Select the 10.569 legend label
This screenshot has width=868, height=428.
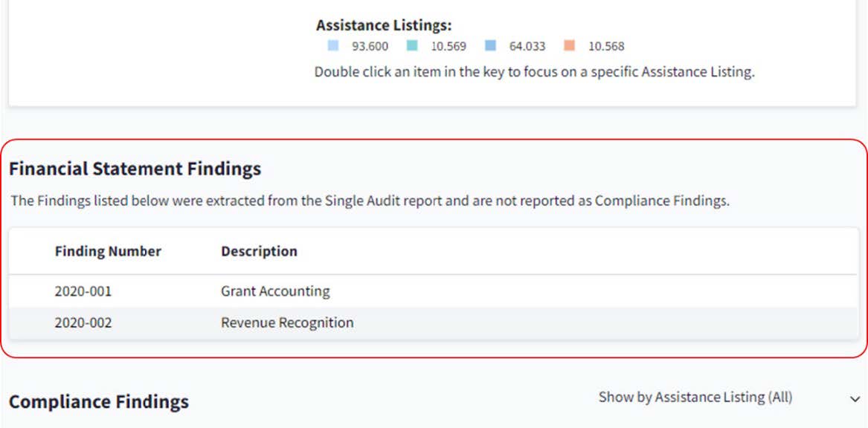click(x=449, y=46)
